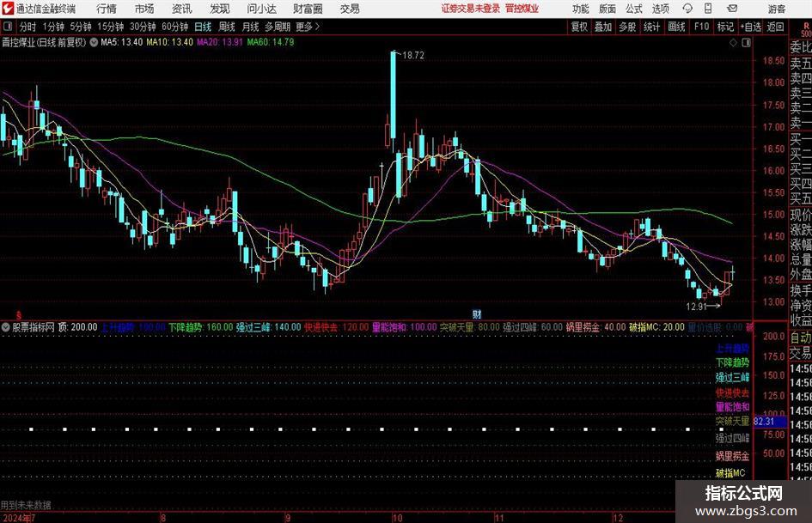Open the 市场 menu
Image resolution: width=812 pixels, height=523 pixels.
pyautogui.click(x=144, y=9)
